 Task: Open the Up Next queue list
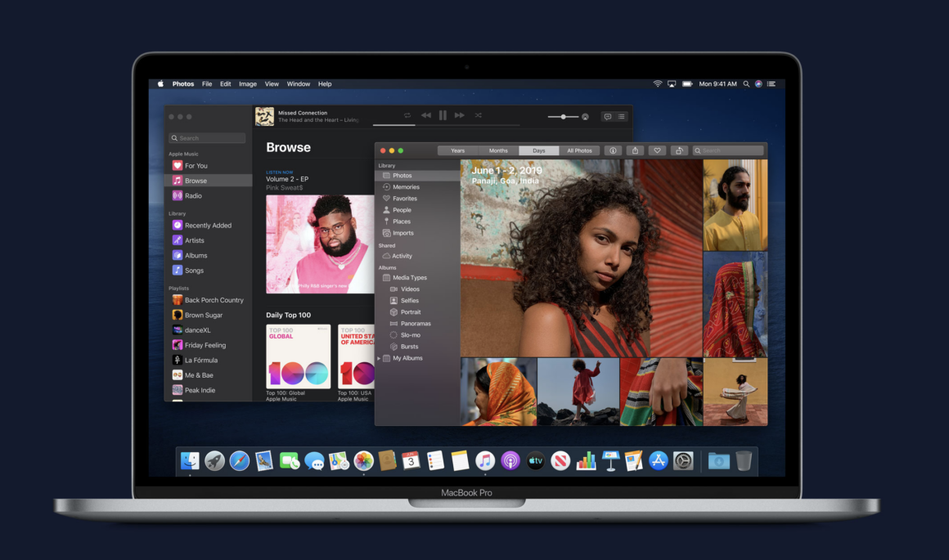(622, 117)
